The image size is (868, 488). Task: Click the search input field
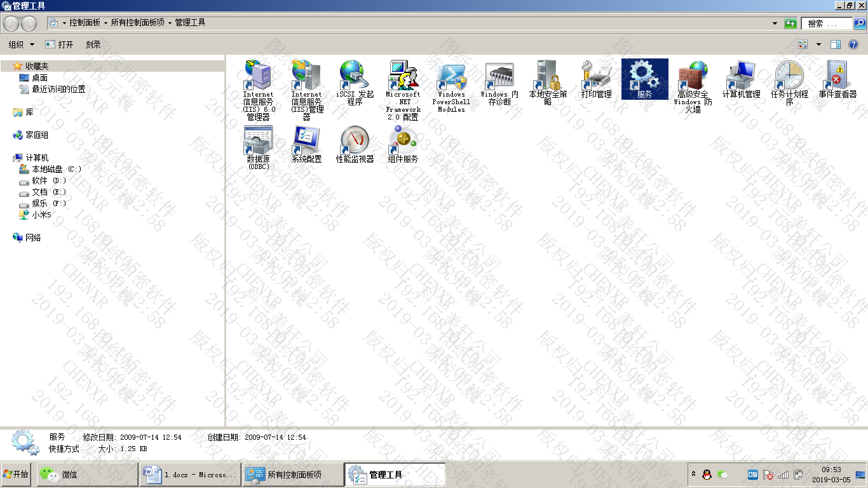coord(827,24)
